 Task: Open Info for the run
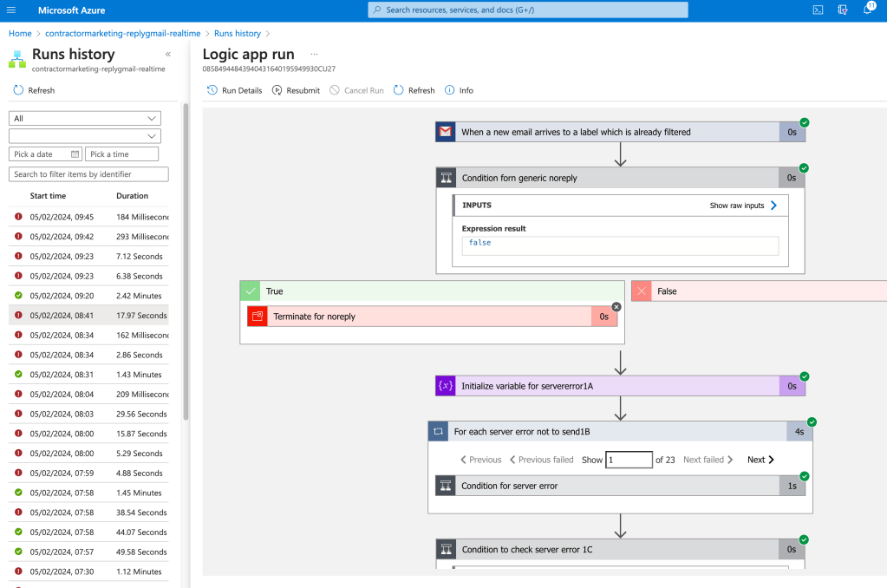459,90
